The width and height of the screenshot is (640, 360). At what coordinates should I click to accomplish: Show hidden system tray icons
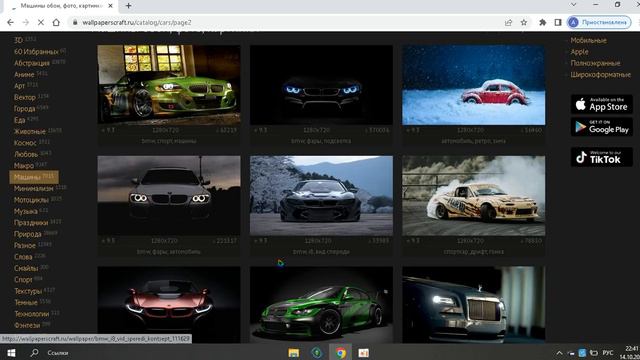559,353
